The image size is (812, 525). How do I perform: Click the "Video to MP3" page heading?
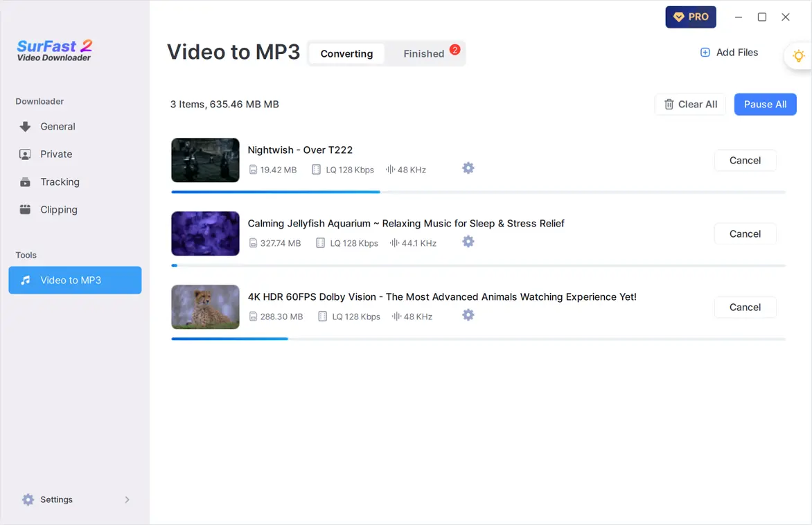(233, 53)
